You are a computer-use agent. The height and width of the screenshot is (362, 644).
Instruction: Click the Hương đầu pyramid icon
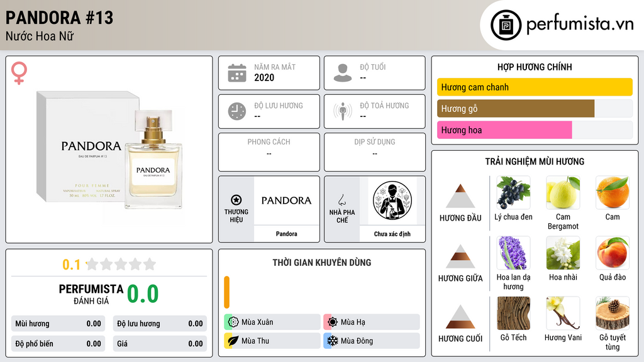click(x=460, y=196)
